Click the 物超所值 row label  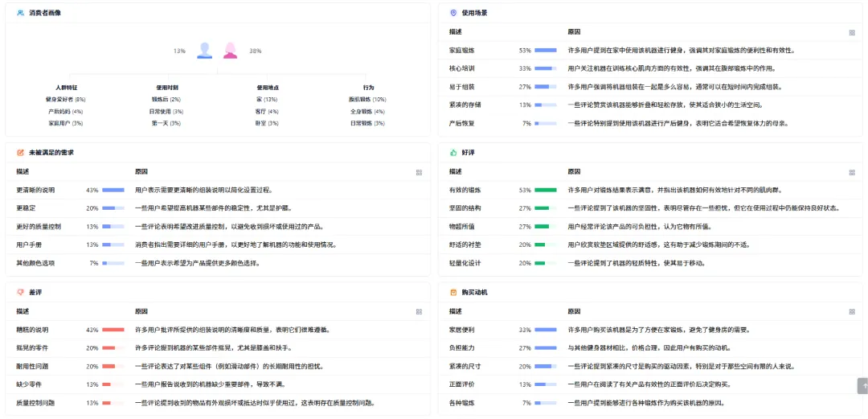point(461,227)
